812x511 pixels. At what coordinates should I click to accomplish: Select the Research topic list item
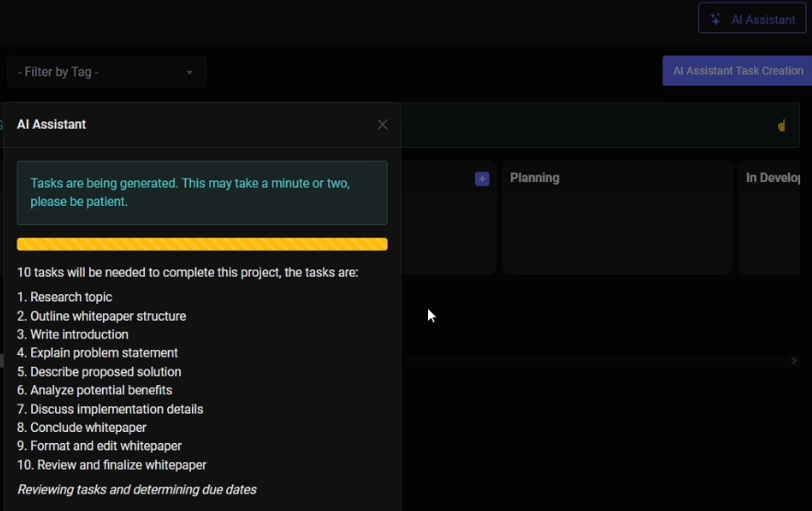pos(64,297)
